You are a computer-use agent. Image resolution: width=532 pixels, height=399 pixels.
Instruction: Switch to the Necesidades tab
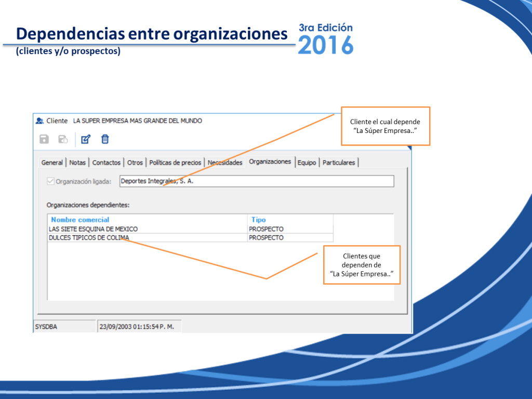pos(225,163)
